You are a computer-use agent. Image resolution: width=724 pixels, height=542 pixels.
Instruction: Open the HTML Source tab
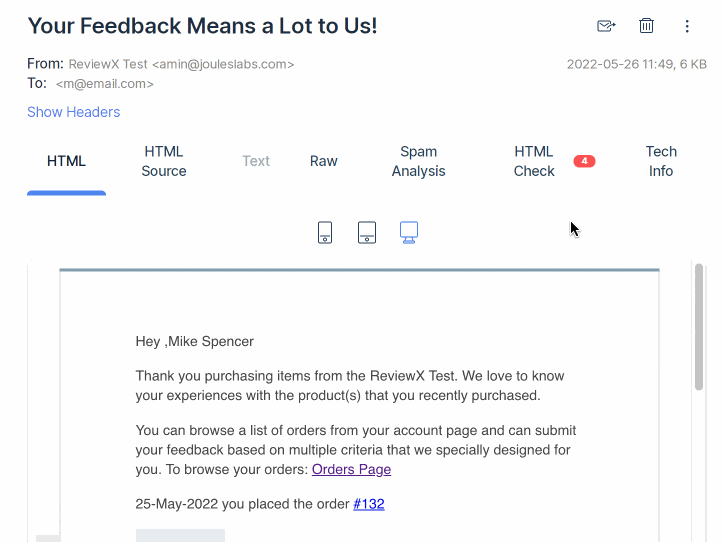point(164,161)
